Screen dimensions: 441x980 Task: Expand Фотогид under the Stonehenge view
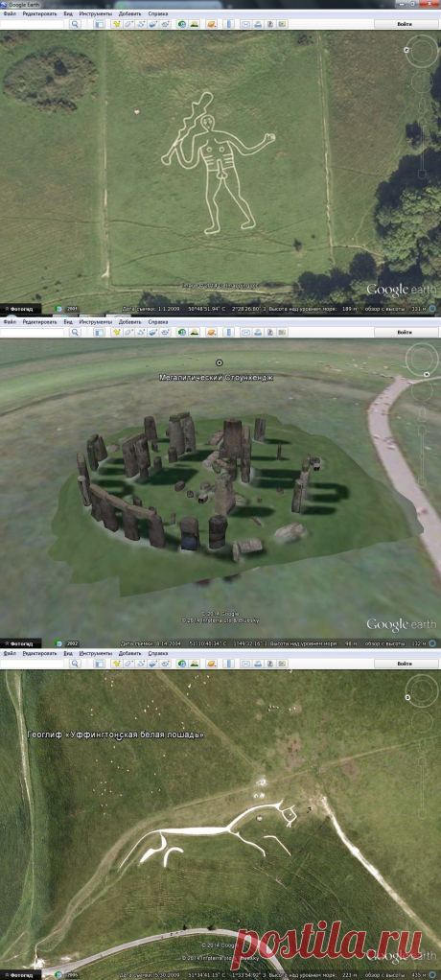(x=21, y=642)
